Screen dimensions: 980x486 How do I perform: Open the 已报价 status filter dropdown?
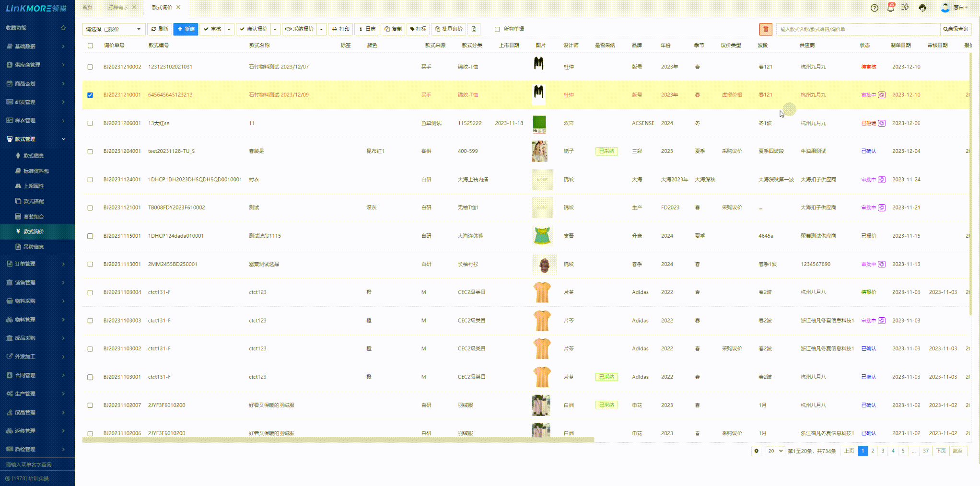click(x=114, y=29)
